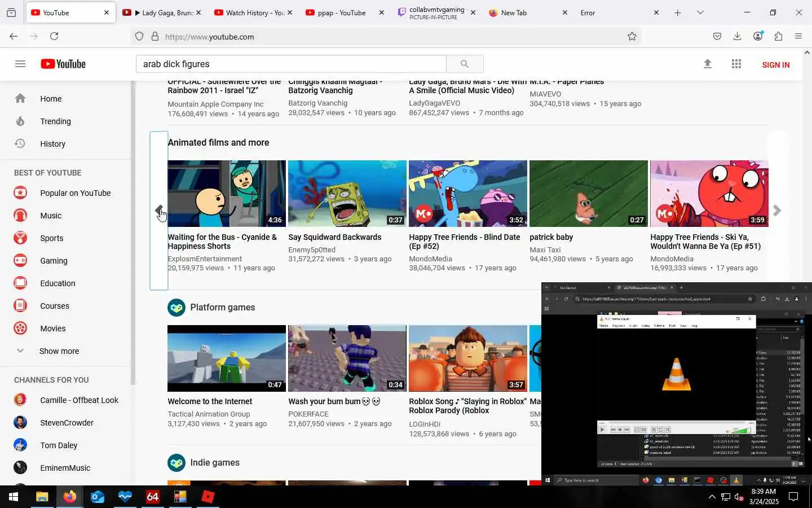Click the YouTube logo

click(x=63, y=64)
